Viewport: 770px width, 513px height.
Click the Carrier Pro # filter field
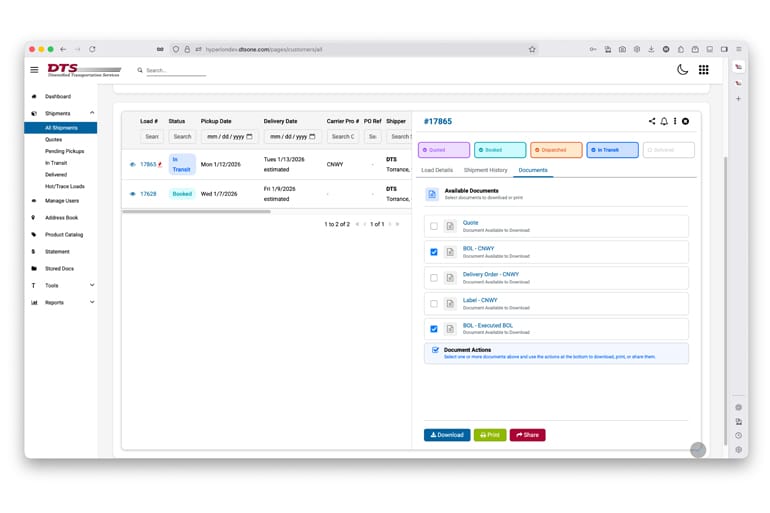[x=343, y=136]
